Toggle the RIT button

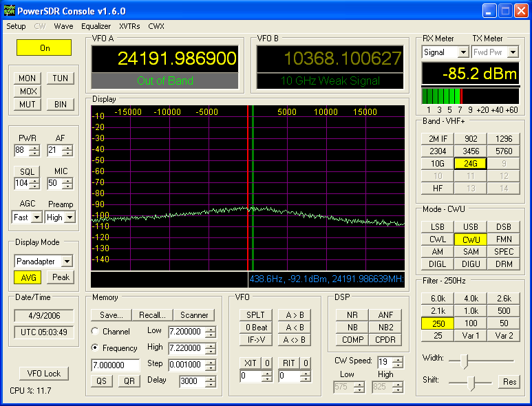point(289,363)
